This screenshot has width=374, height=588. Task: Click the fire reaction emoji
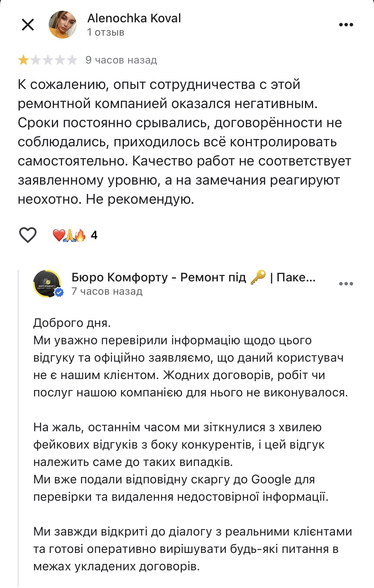pos(80,235)
